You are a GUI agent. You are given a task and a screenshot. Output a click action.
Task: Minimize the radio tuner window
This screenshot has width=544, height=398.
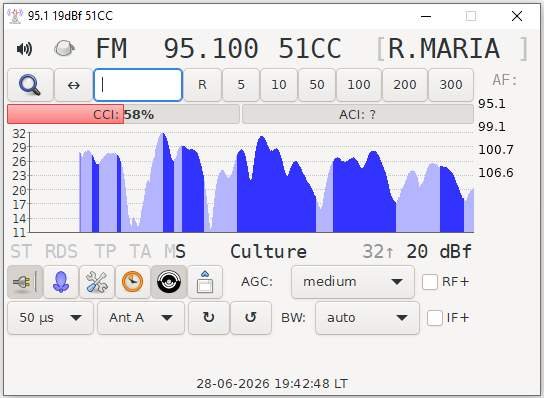click(x=426, y=16)
